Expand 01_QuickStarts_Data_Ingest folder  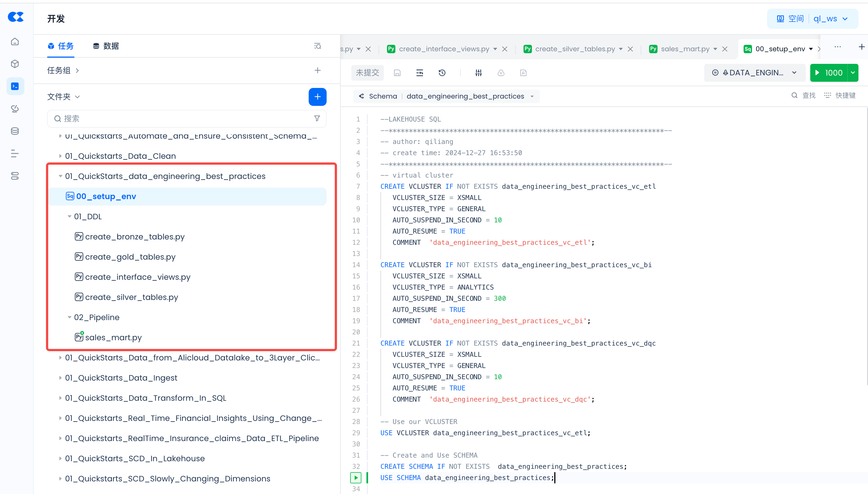pyautogui.click(x=60, y=378)
